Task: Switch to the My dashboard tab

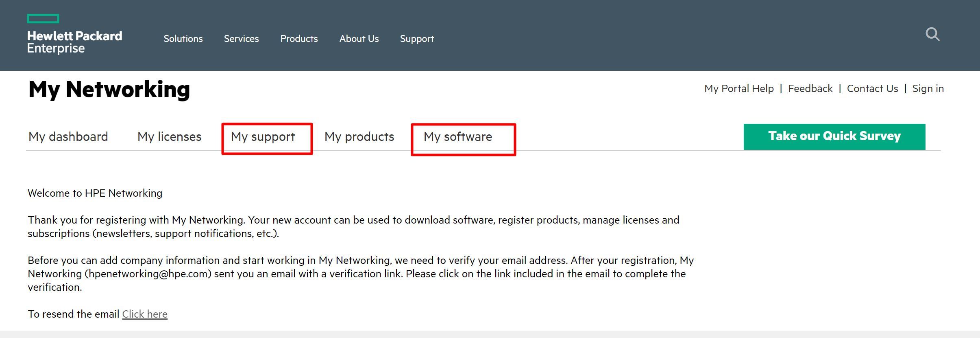Action: 68,137
